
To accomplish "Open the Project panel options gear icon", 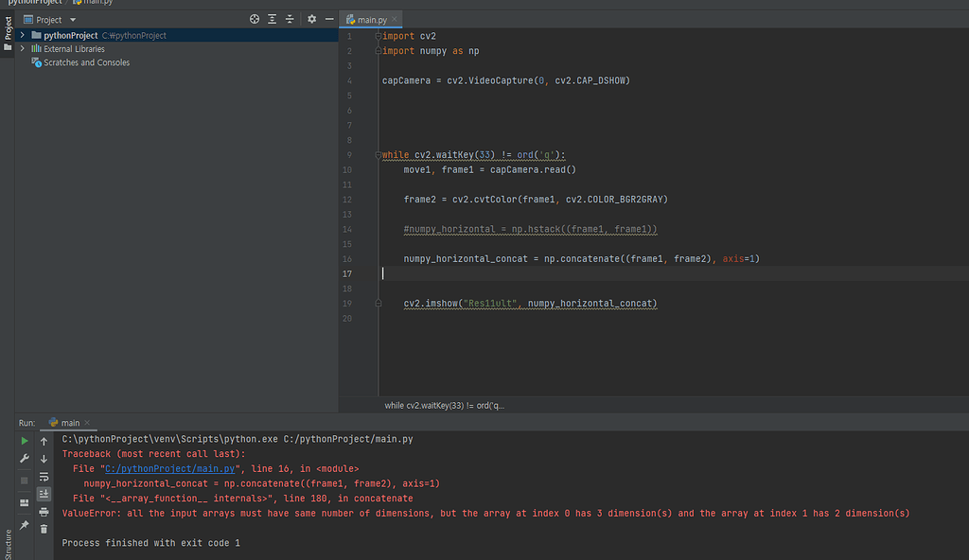I will [x=311, y=18].
